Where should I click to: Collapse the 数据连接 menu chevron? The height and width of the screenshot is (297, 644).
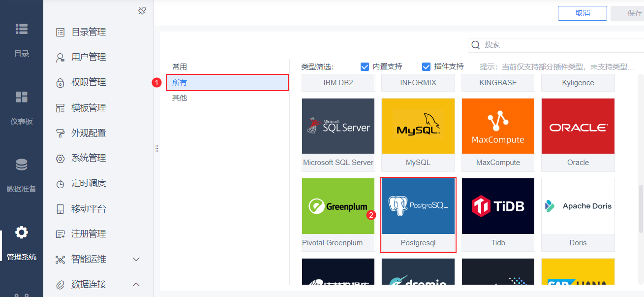[137, 285]
